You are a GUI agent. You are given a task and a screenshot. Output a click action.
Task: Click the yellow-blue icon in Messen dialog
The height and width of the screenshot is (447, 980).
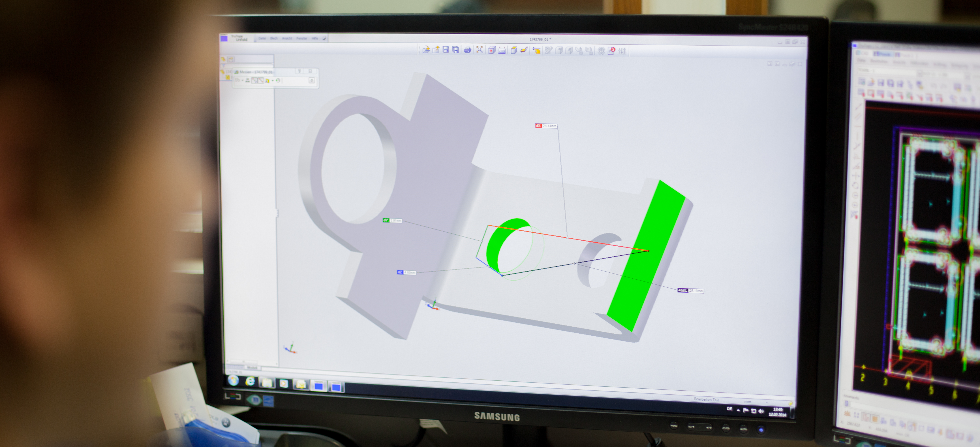click(x=267, y=81)
